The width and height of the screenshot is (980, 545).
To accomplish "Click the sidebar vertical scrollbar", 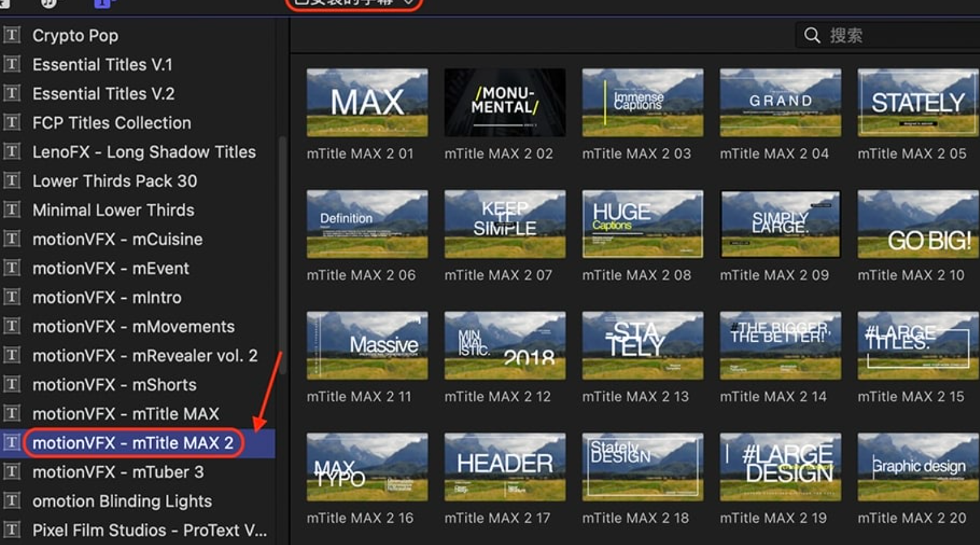I will point(283,246).
